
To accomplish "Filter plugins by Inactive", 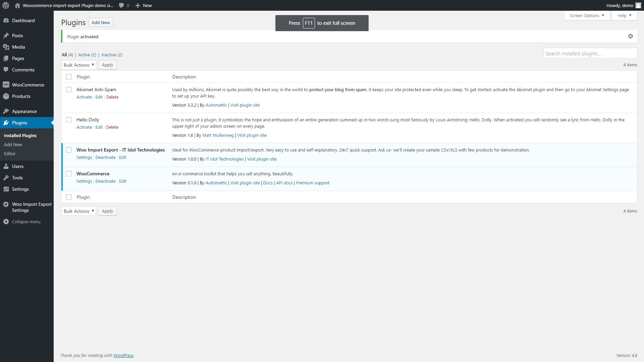I will click(109, 55).
